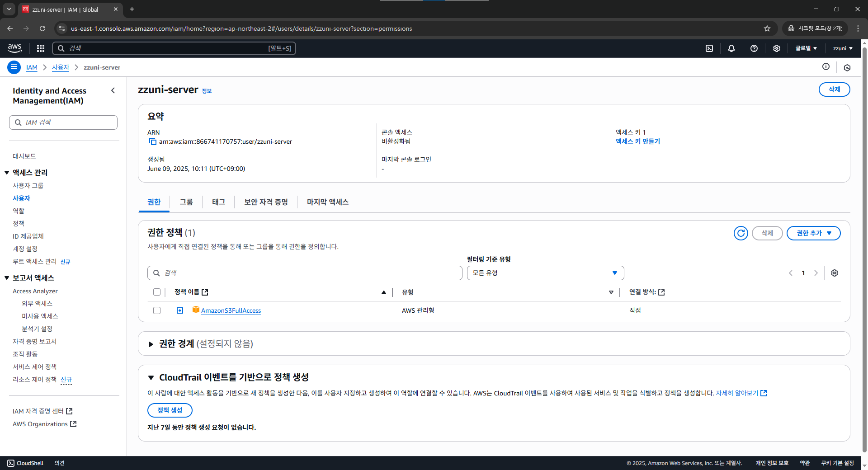
Task: Delete the zzuni-server user button
Action: (834, 89)
